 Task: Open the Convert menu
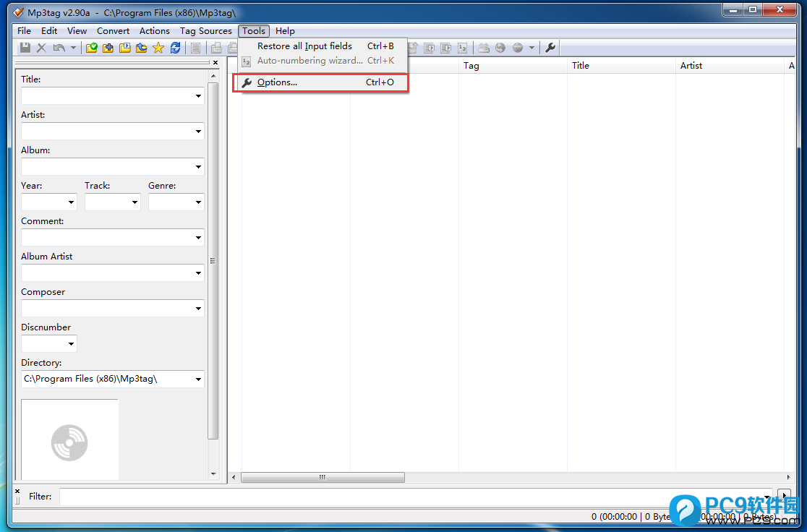[114, 31]
